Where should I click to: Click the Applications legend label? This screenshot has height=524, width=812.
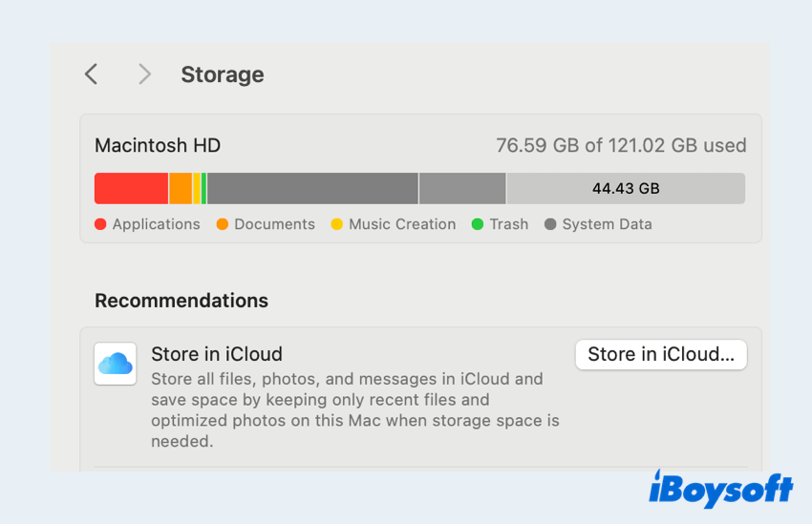pos(157,224)
